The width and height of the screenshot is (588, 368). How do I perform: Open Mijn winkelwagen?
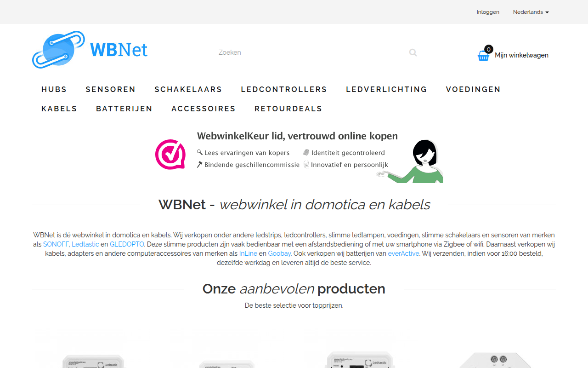pyautogui.click(x=521, y=55)
